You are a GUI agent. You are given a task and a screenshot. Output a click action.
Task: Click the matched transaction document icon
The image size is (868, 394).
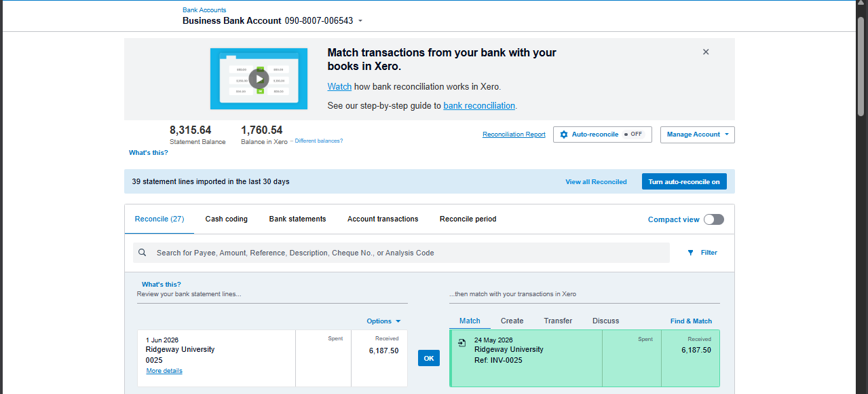462,343
